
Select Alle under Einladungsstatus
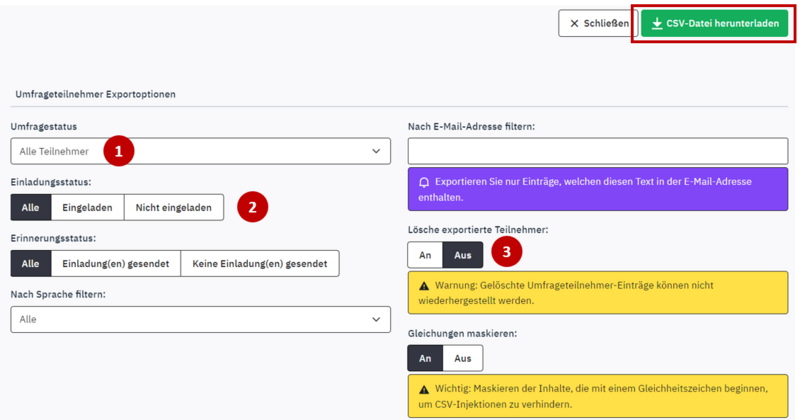click(x=31, y=207)
